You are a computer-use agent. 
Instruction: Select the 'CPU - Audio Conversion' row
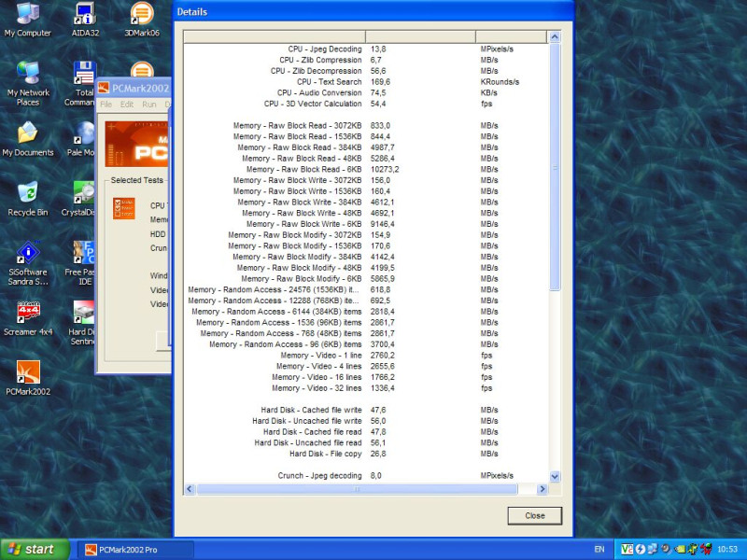366,92
